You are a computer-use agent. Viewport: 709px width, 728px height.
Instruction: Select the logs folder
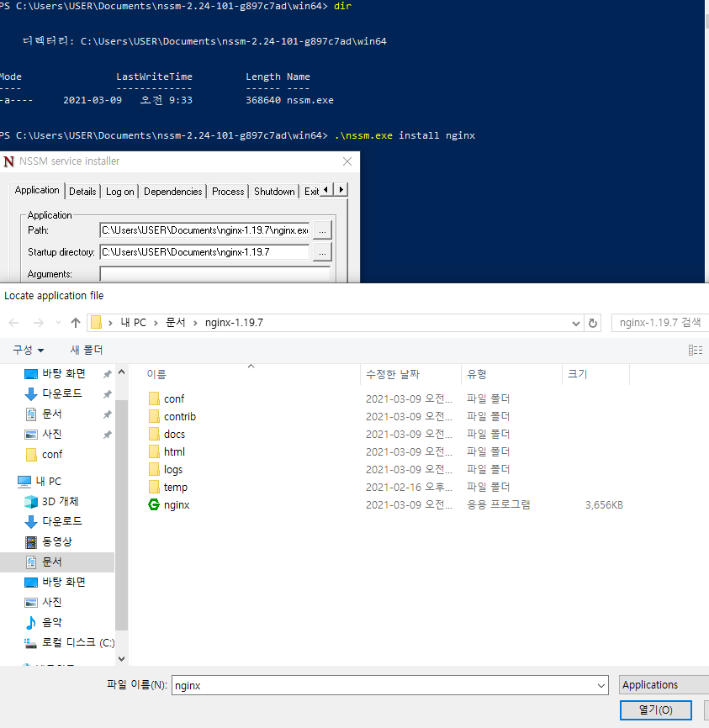(173, 469)
